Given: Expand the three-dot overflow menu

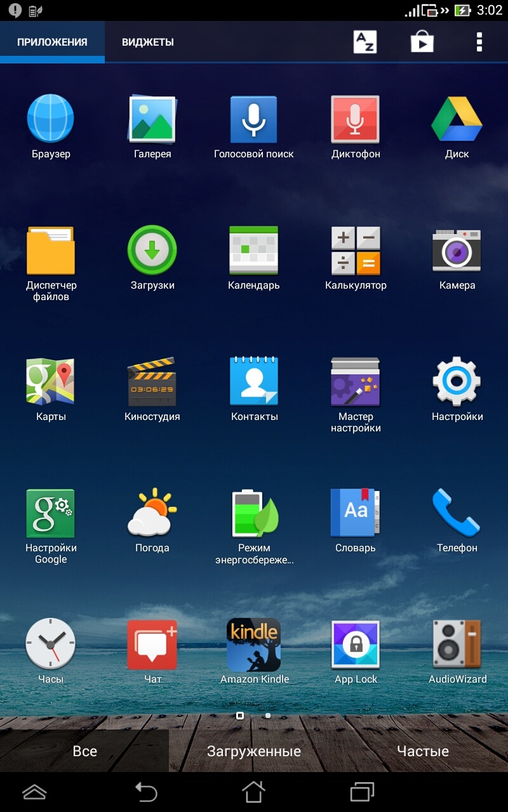Looking at the screenshot, I should point(479,42).
